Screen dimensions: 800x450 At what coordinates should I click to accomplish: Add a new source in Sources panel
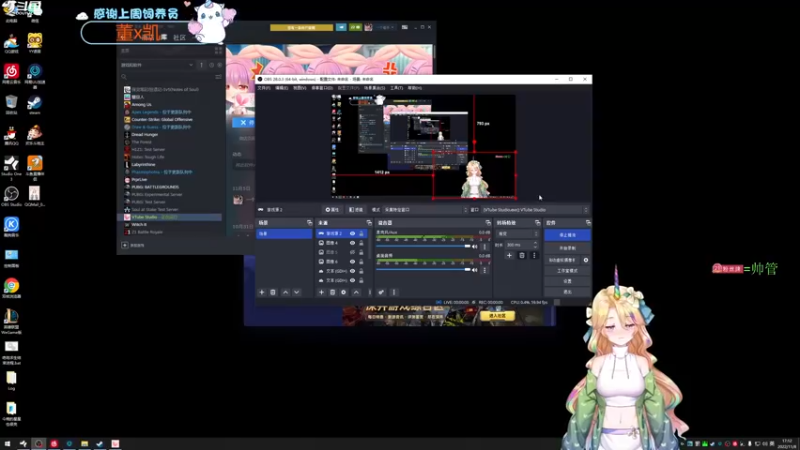[x=321, y=292]
